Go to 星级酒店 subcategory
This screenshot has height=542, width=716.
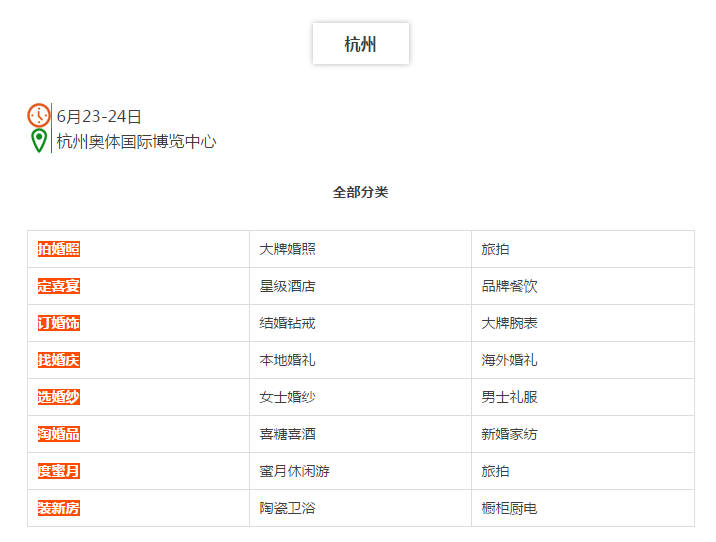tap(288, 286)
